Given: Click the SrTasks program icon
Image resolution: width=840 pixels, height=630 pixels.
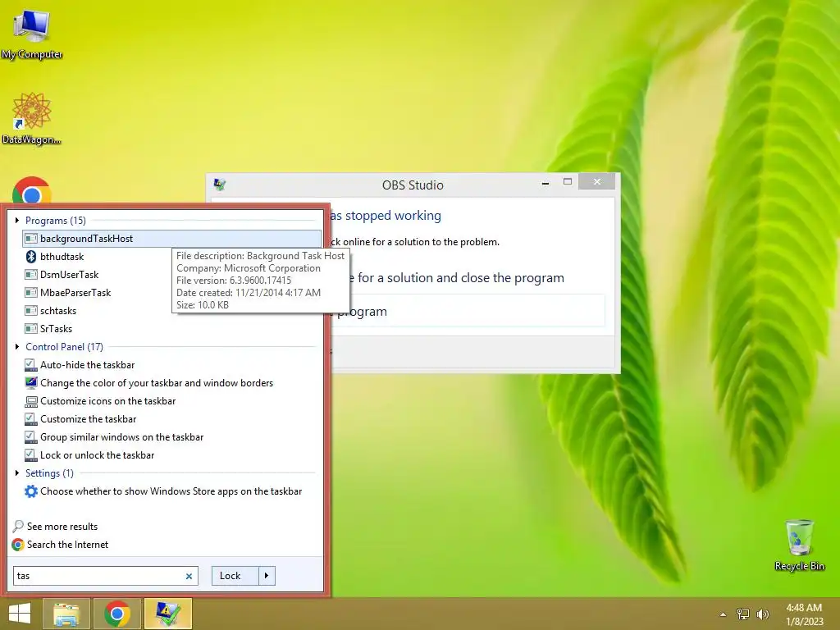Looking at the screenshot, I should pyautogui.click(x=31, y=329).
